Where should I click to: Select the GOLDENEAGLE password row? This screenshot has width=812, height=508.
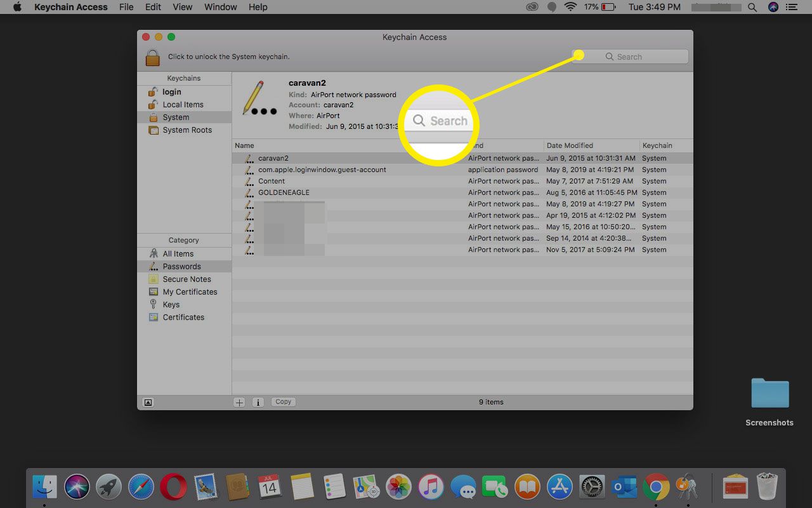point(462,192)
